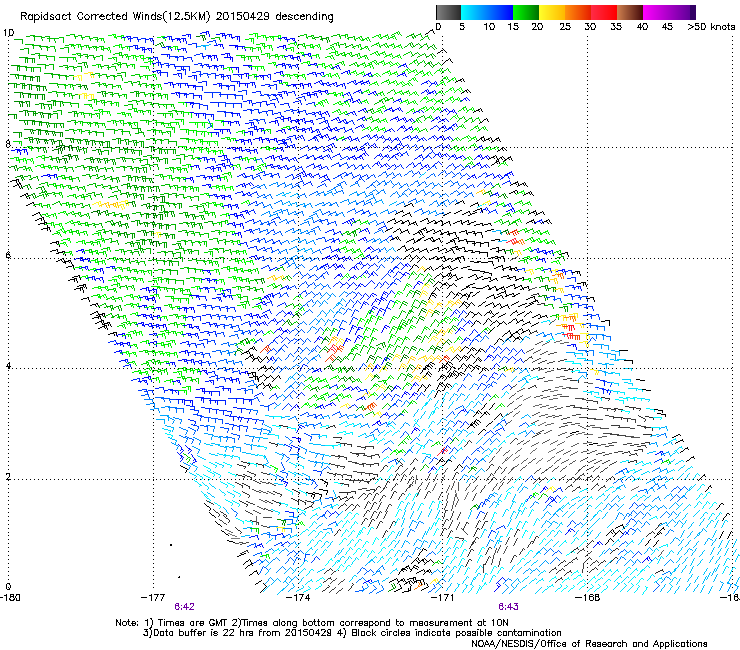This screenshot has width=740, height=650.
Task: Click the brown 35-40 knots color swatch
Action: (x=630, y=12)
